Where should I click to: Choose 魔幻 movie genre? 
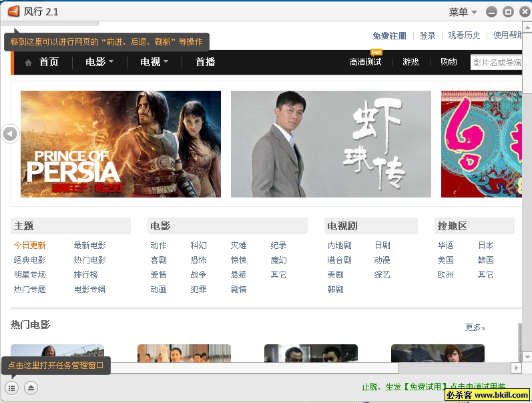[x=278, y=260]
